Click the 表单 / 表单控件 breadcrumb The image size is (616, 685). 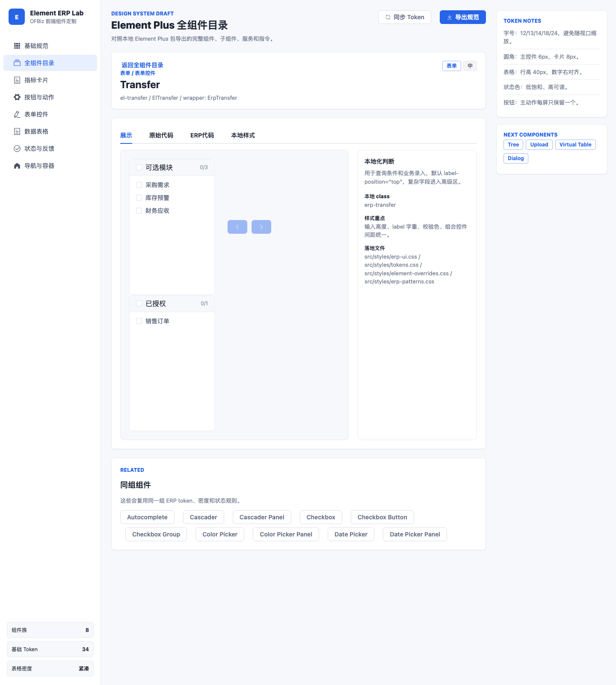point(138,73)
